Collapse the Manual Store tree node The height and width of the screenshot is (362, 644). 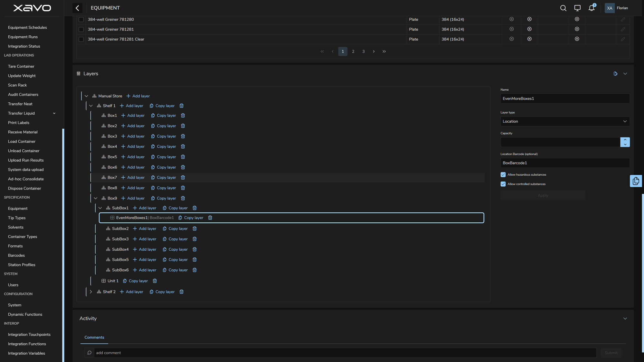(86, 96)
